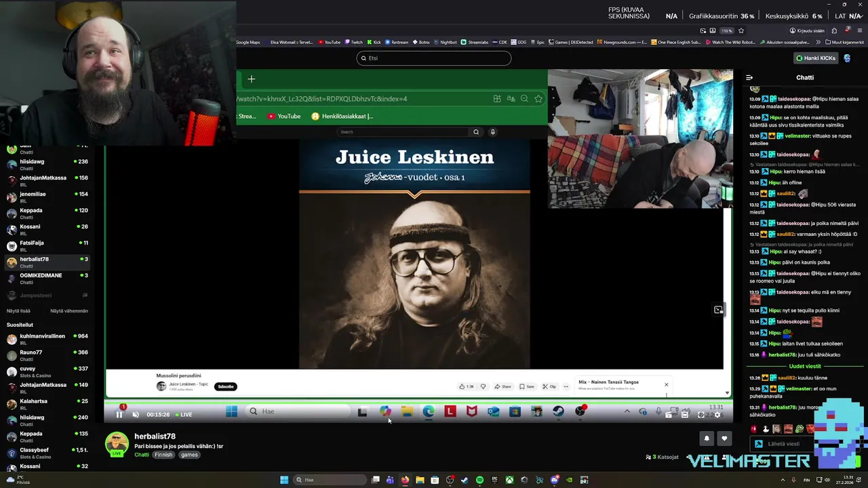Close Mix panel in streamed YouTube
This screenshot has width=868, height=488.
point(666,384)
